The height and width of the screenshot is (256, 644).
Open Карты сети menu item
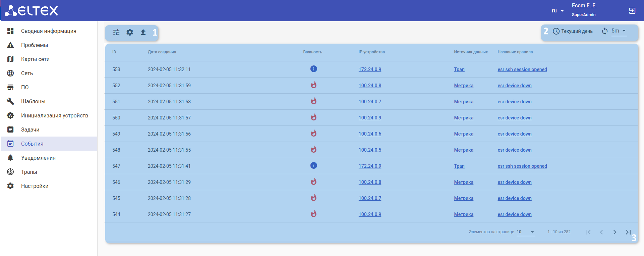coord(49,59)
